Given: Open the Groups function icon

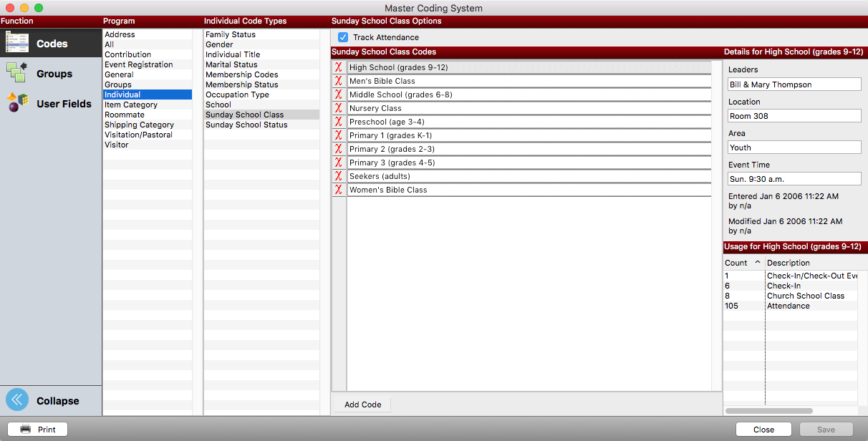Looking at the screenshot, I should pyautogui.click(x=17, y=73).
